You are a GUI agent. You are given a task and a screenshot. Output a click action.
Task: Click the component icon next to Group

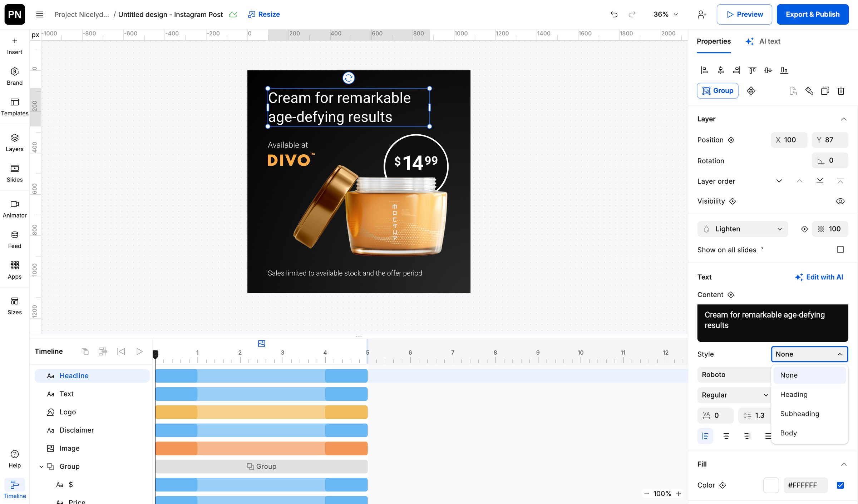(x=751, y=91)
